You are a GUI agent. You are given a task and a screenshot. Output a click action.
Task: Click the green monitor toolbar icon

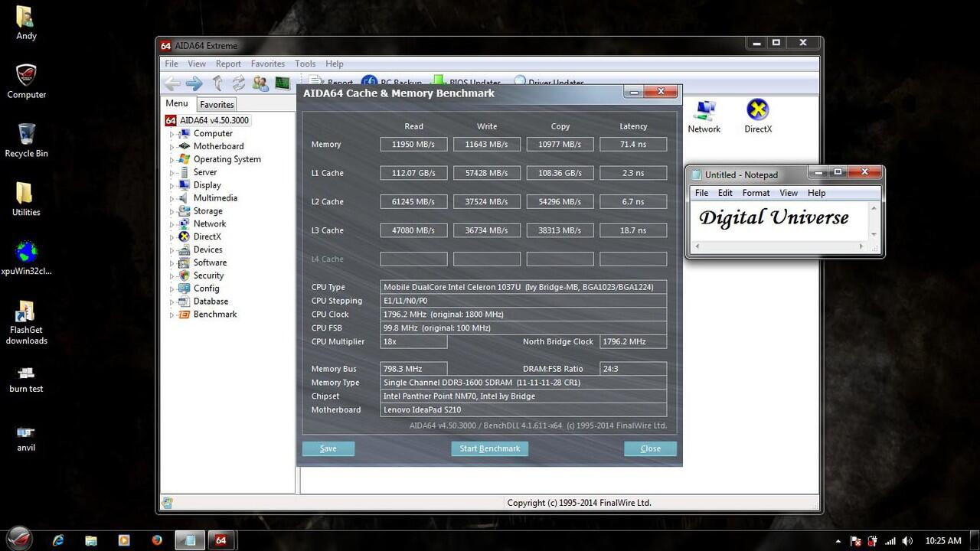coord(283,83)
